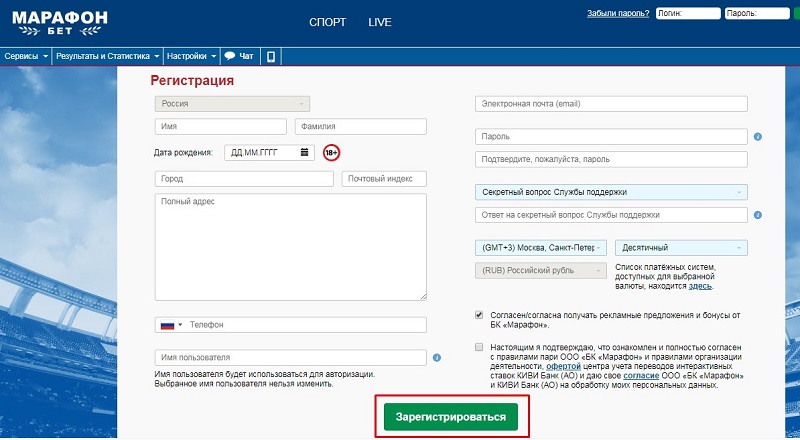Screen dimensions: 800x440
Task: Open the calendar icon in birth date field
Action: (304, 152)
